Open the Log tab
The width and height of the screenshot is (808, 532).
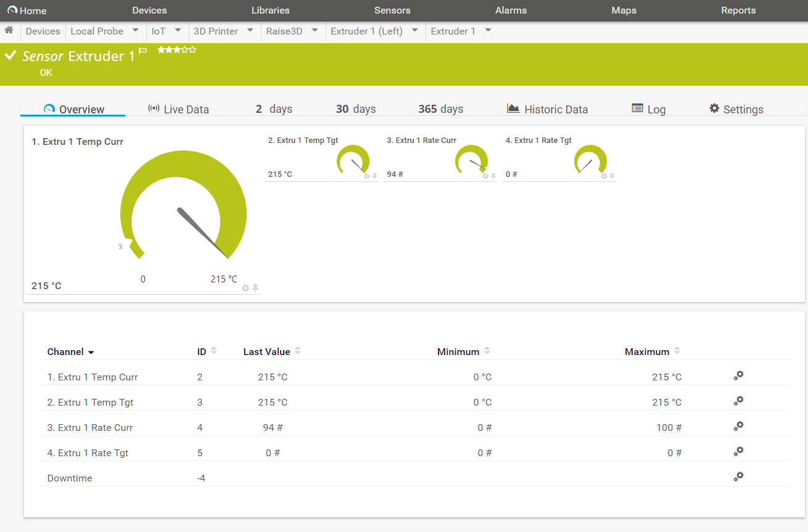coord(648,109)
